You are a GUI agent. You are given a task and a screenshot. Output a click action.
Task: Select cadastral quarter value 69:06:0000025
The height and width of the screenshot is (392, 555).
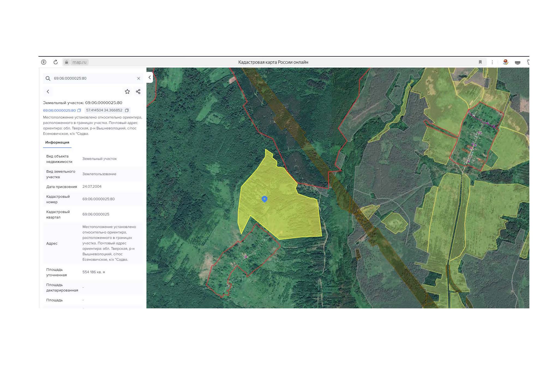click(x=96, y=214)
